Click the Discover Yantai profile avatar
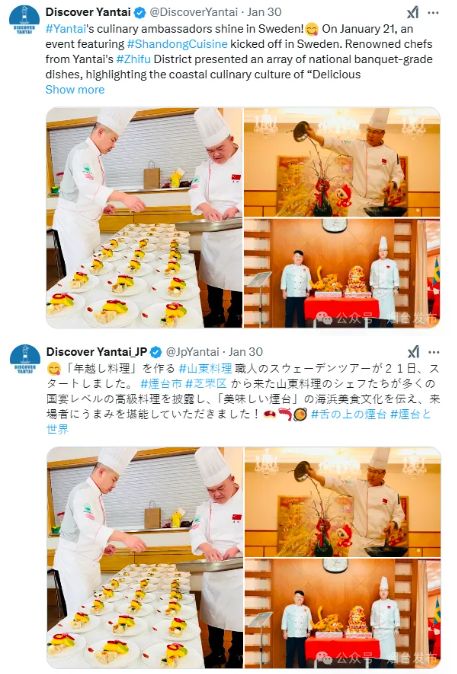The height and width of the screenshot is (674, 457). (x=24, y=20)
